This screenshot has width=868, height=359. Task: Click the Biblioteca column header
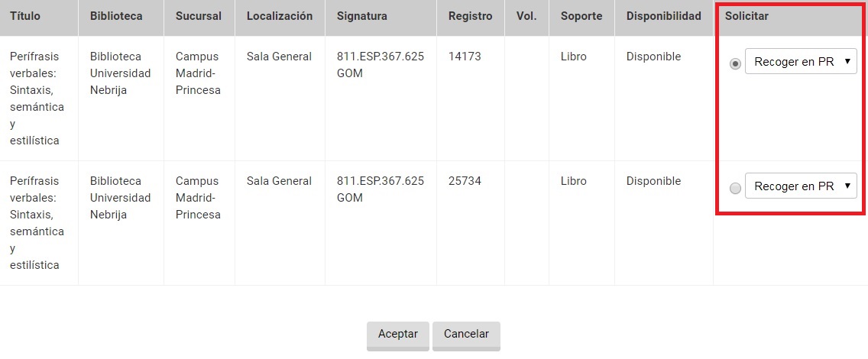point(116,16)
